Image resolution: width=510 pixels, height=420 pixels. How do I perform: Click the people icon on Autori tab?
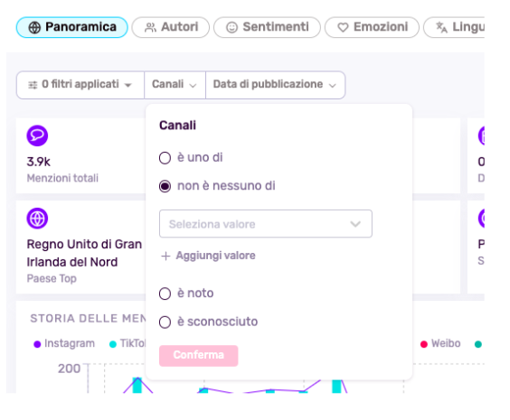tap(150, 27)
